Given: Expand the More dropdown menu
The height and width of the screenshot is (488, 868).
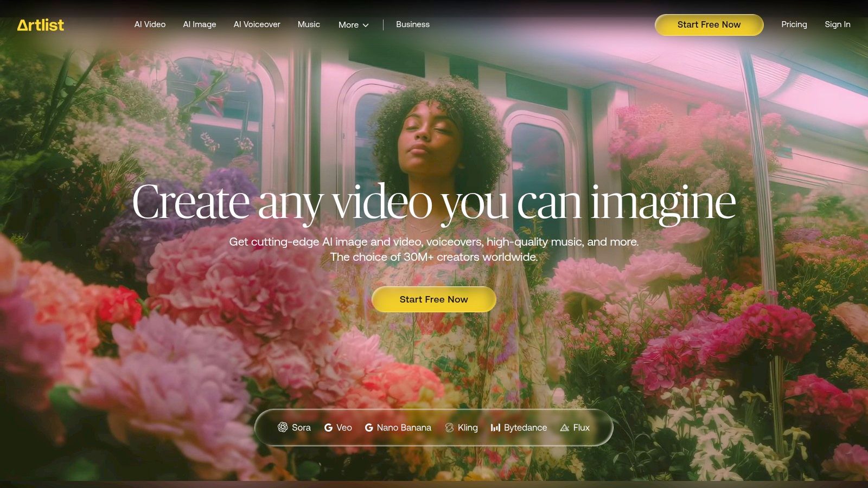Looking at the screenshot, I should point(348,25).
